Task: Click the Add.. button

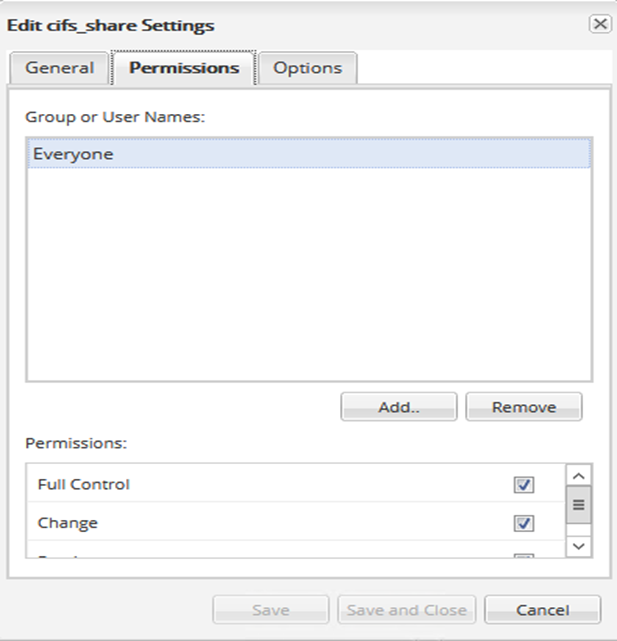Action: pyautogui.click(x=398, y=407)
